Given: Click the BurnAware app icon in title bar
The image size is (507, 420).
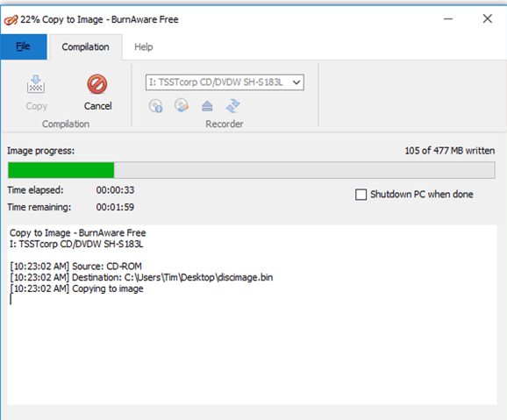Looking at the screenshot, I should [x=11, y=19].
